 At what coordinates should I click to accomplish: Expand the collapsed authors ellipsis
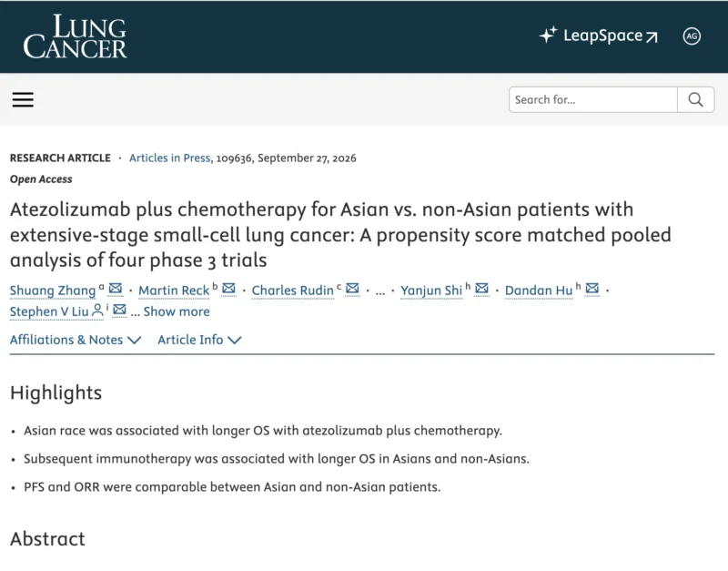380,291
